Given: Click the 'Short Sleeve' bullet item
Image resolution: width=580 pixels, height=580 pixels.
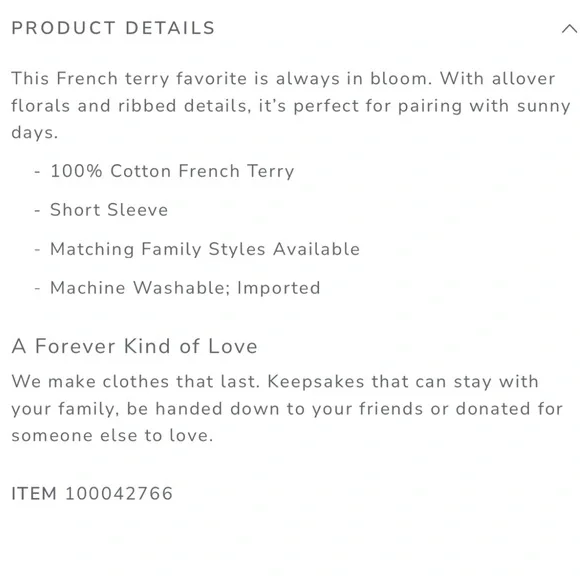Looking at the screenshot, I should pos(109,210).
